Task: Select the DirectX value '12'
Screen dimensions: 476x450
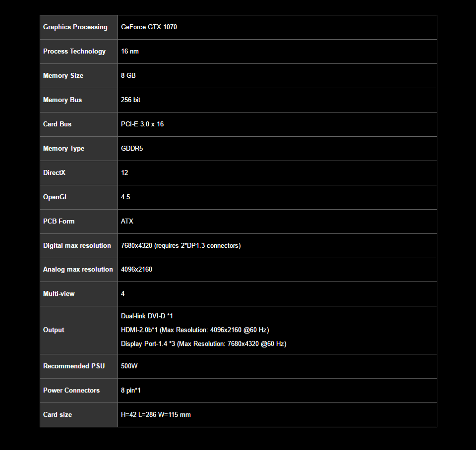Action: tap(124, 172)
